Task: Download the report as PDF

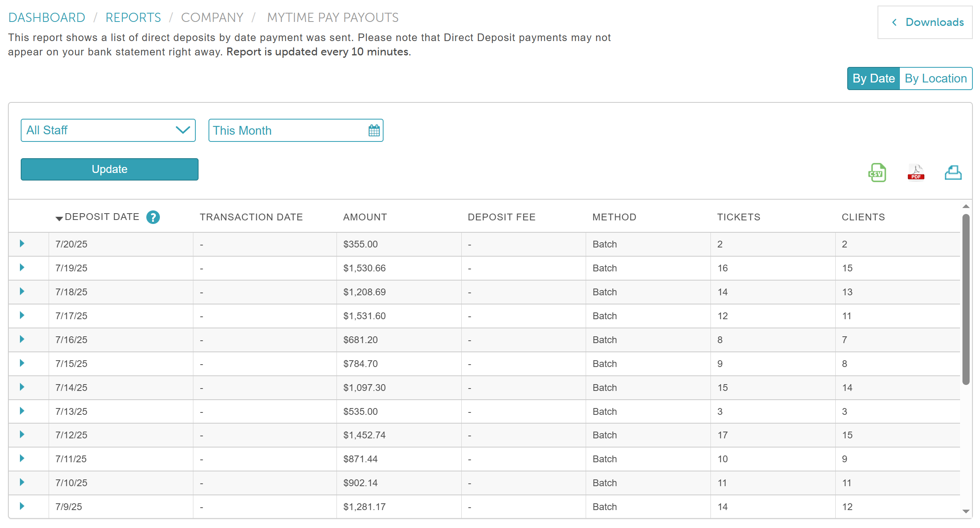Action: point(916,173)
